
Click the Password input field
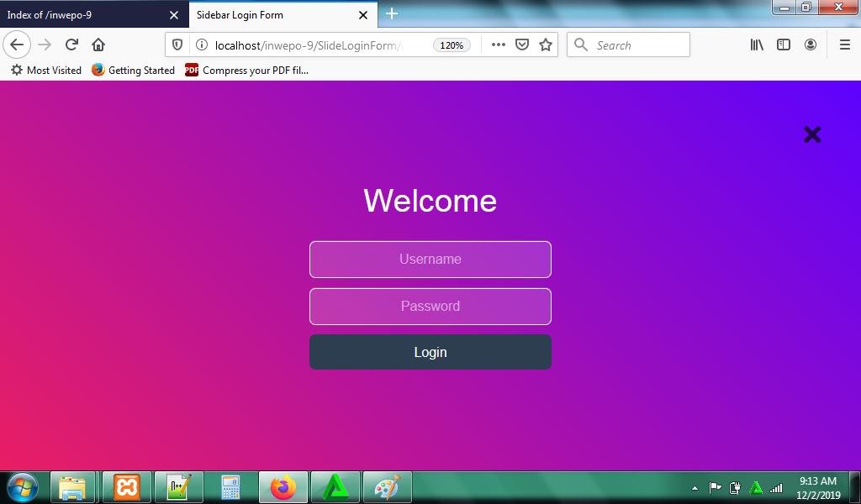(430, 307)
